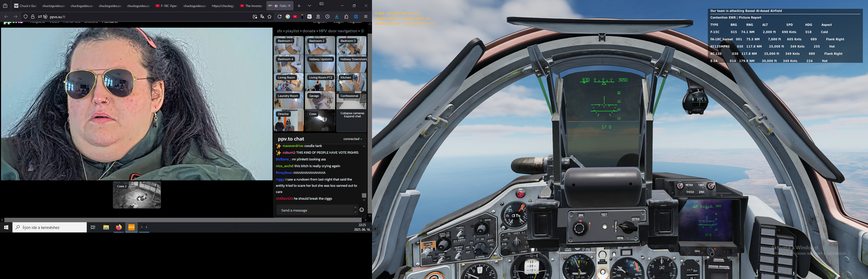Open browsing history clock icon
Viewport: 868px width, 279px height.
(328, 17)
